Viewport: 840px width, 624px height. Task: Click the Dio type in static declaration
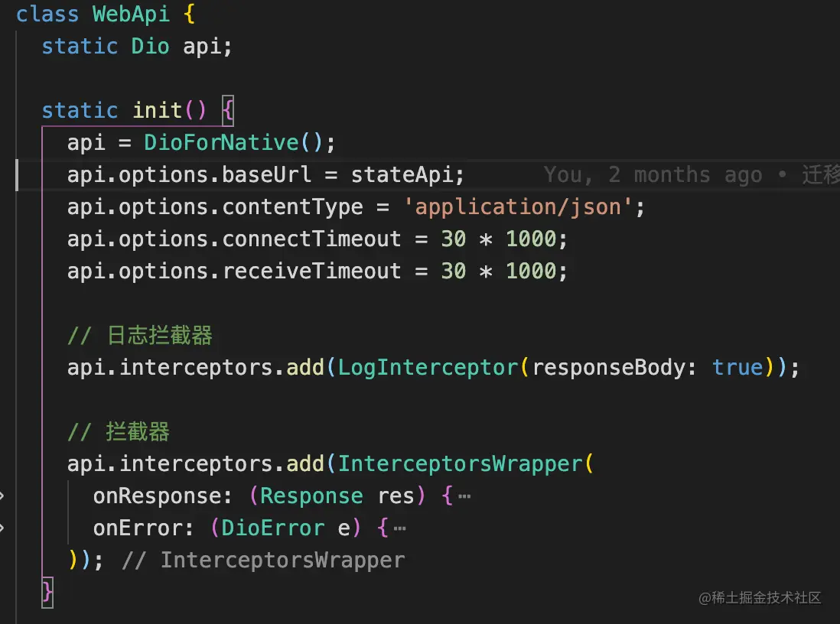pos(150,47)
